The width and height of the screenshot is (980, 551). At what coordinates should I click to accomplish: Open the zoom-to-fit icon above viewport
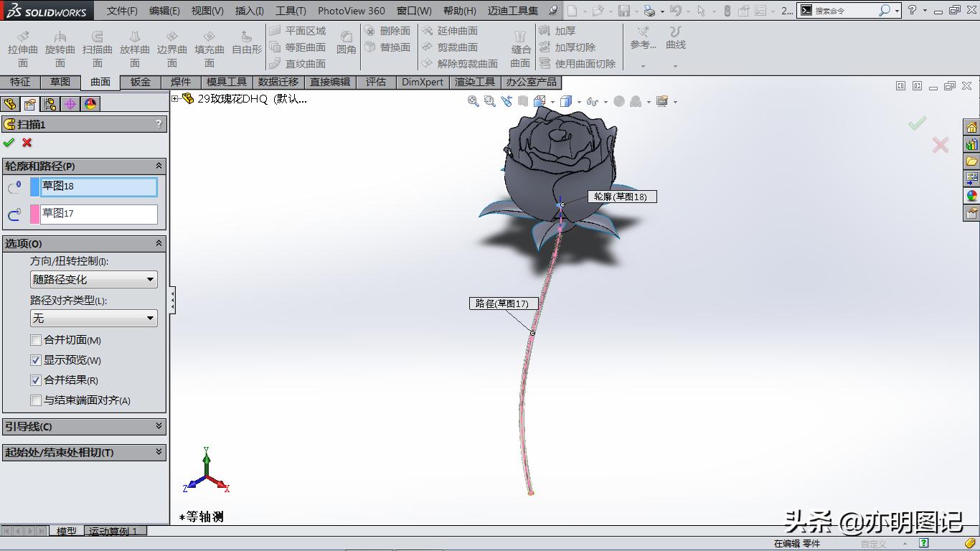click(473, 101)
